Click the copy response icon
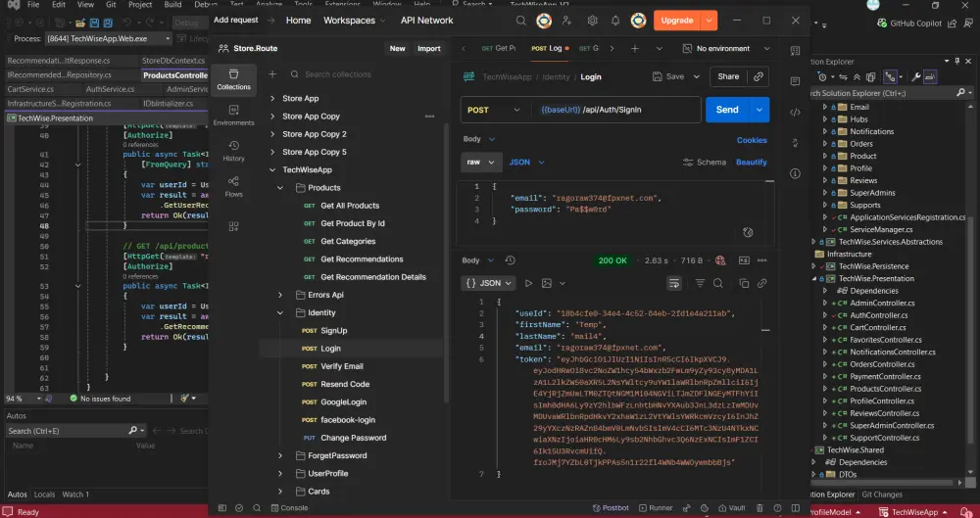980x518 pixels. point(744,284)
